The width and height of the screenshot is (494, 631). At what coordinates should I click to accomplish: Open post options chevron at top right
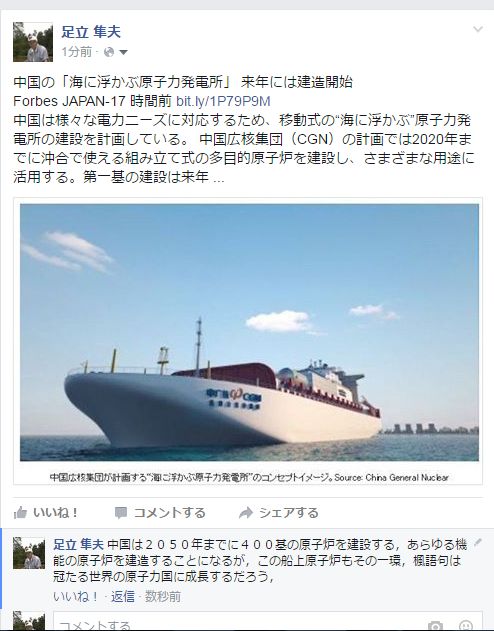click(478, 29)
